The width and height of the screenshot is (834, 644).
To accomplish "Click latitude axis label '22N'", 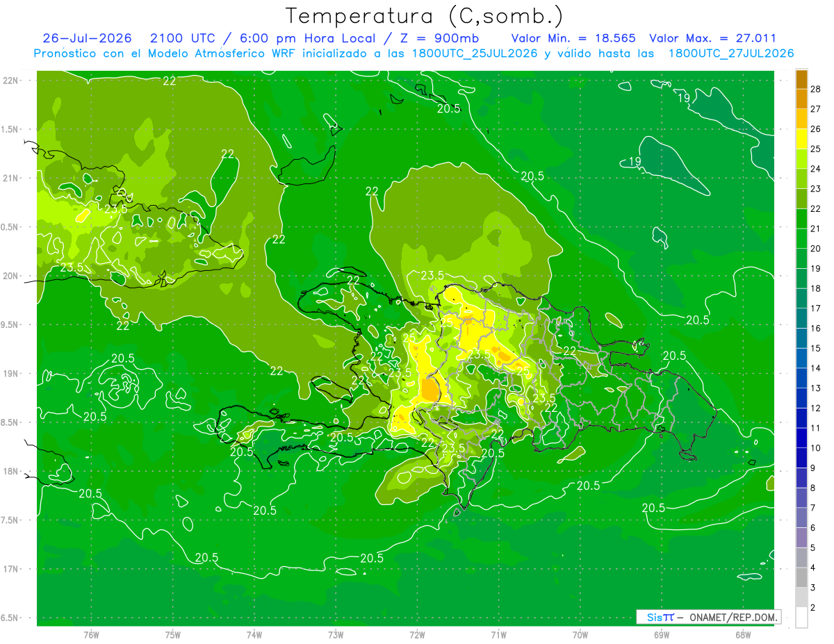I will click(10, 81).
